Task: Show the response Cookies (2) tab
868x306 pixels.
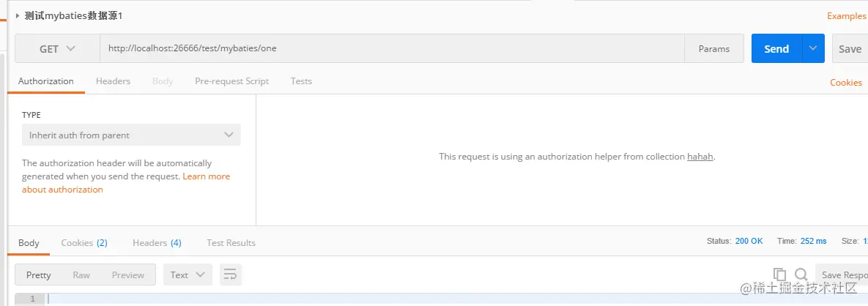Action: 84,243
